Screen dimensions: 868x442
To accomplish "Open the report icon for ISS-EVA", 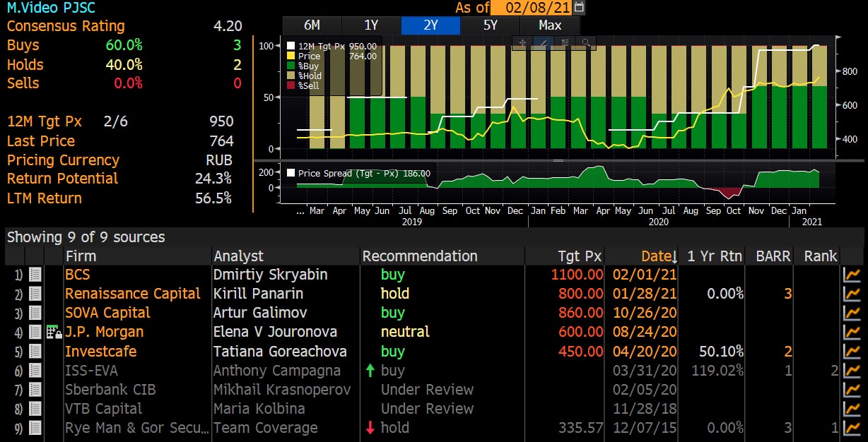I will tap(35, 371).
